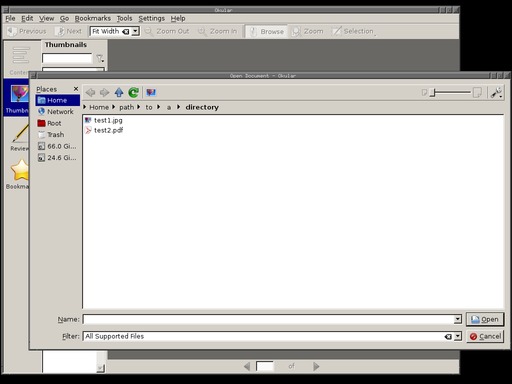Click 'a' in the breadcrumb bar

coord(169,107)
